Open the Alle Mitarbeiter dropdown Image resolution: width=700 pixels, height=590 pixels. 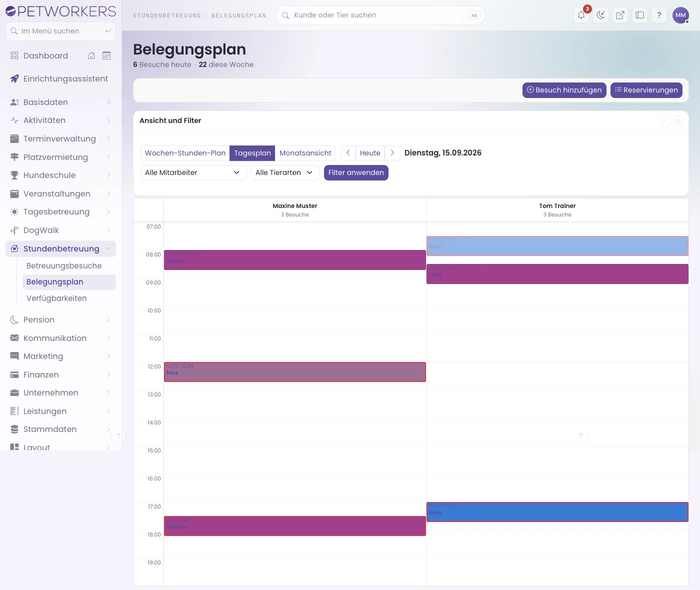click(x=193, y=172)
